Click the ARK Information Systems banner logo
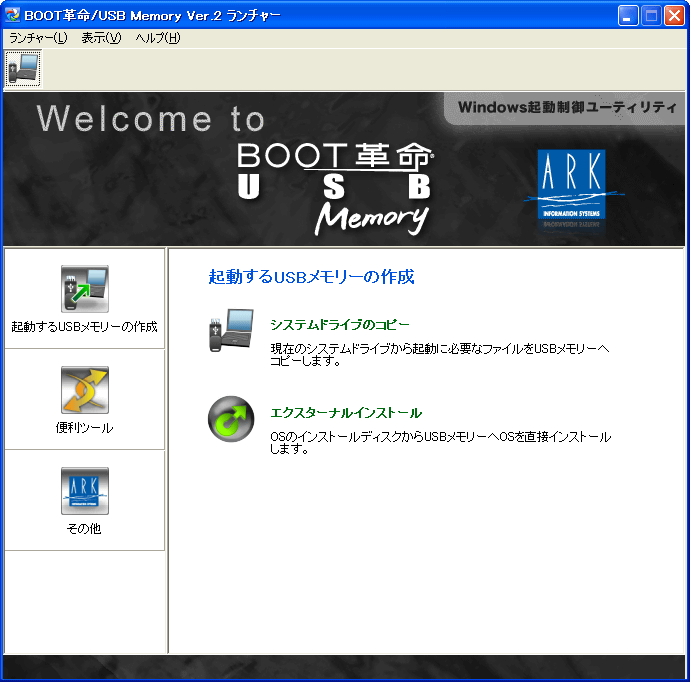The image size is (690, 682). [572, 185]
